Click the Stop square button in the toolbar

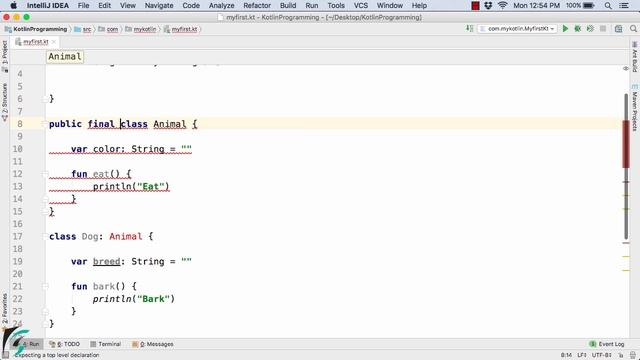tap(603, 29)
